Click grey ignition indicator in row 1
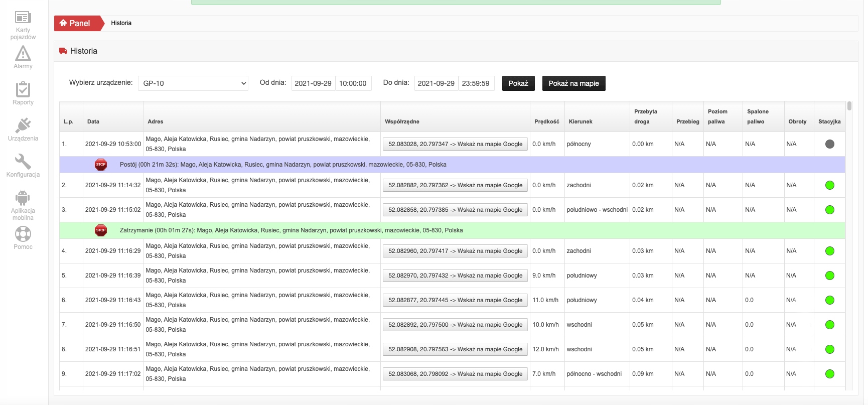Screen dimensions: 868x405 click(829, 144)
